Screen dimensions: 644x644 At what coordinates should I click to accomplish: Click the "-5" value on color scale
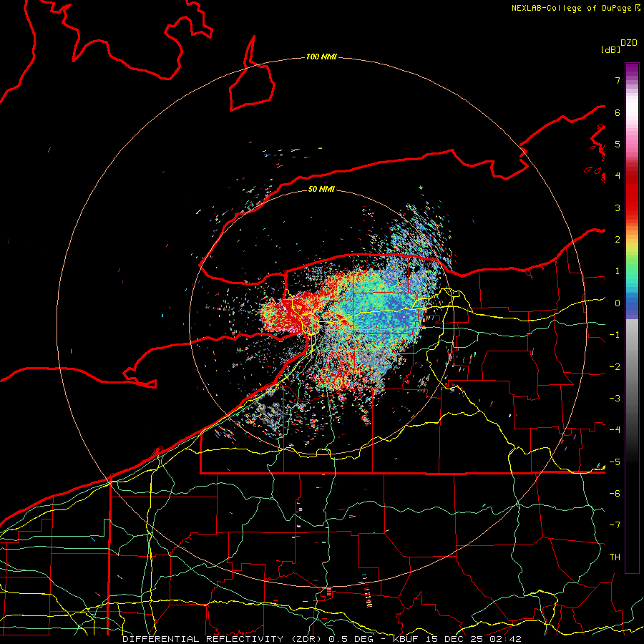[615, 462]
